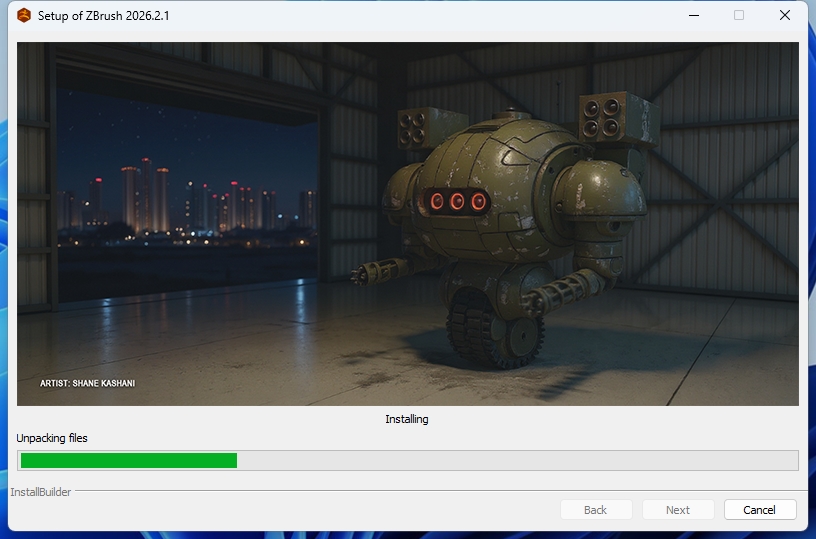Click the green installation progress bar
816x539 pixels.
(x=407, y=460)
